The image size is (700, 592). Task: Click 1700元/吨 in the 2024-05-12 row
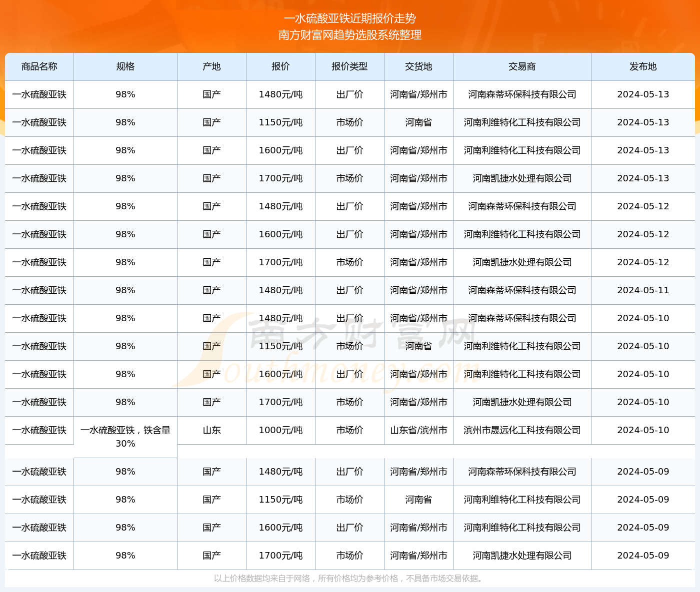280,262
